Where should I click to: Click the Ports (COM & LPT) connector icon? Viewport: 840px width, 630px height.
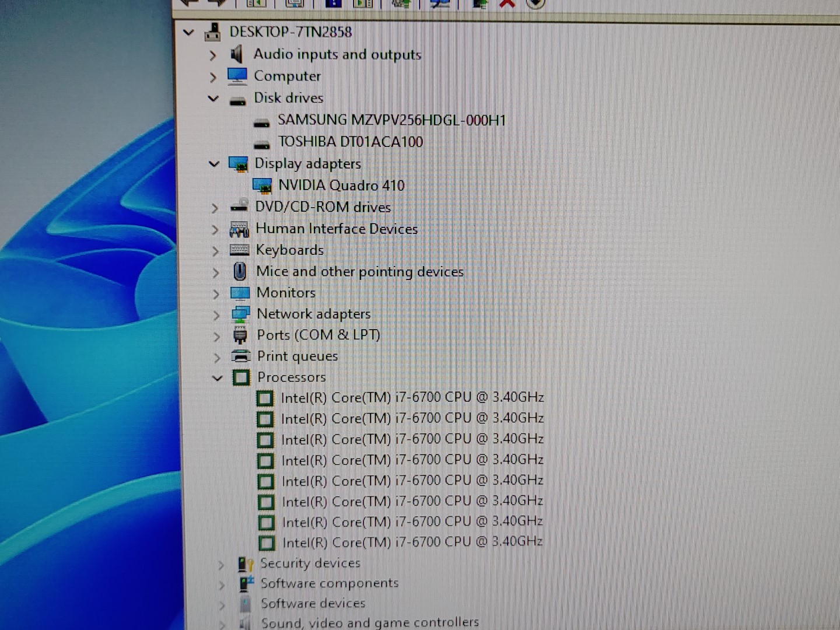pyautogui.click(x=240, y=335)
